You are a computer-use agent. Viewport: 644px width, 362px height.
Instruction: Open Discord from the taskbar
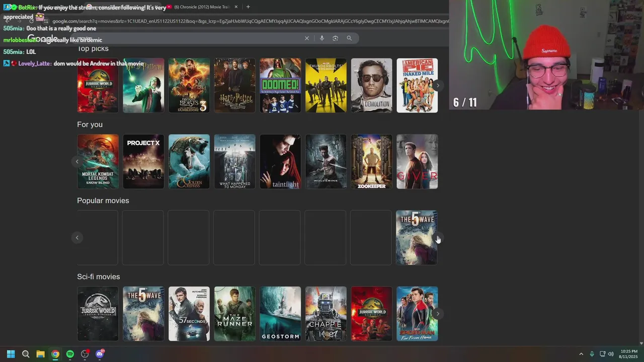point(100,354)
